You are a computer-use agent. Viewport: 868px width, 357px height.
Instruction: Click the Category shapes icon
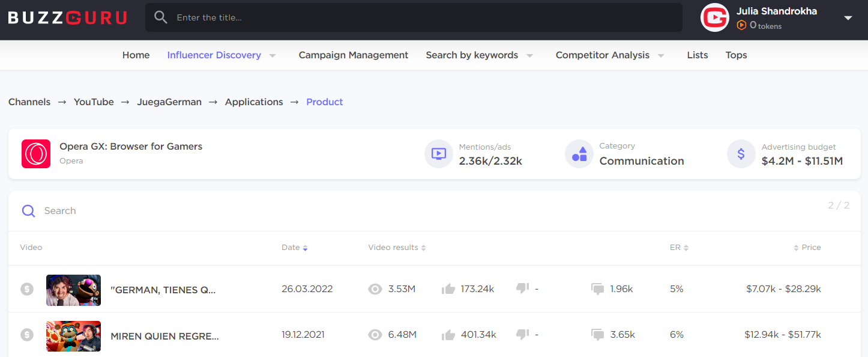coord(579,154)
